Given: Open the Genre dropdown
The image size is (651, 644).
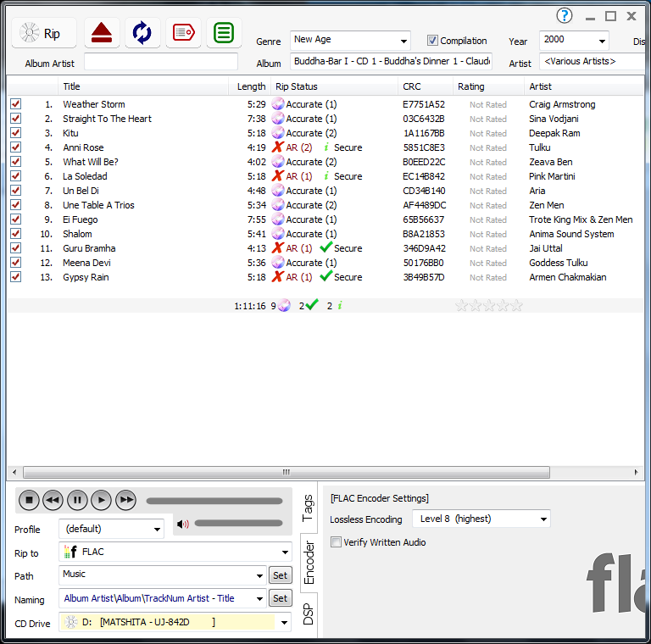Looking at the screenshot, I should click(403, 41).
